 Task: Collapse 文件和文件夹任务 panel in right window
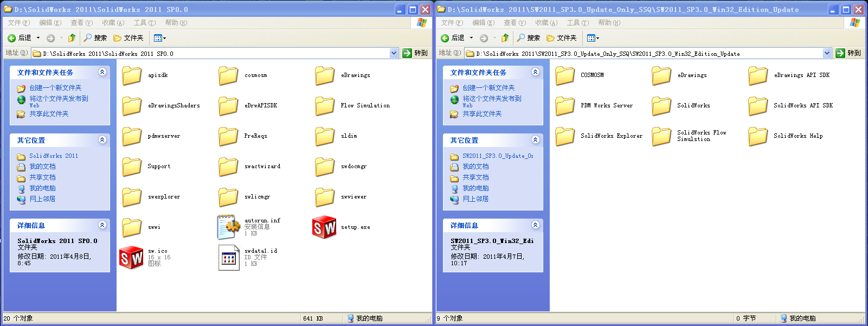click(x=535, y=72)
